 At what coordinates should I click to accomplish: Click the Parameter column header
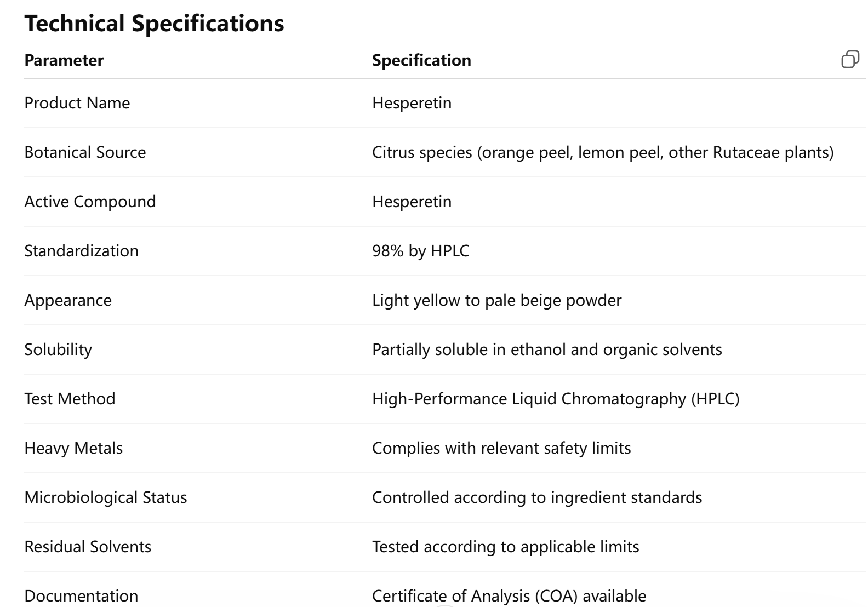(x=64, y=60)
